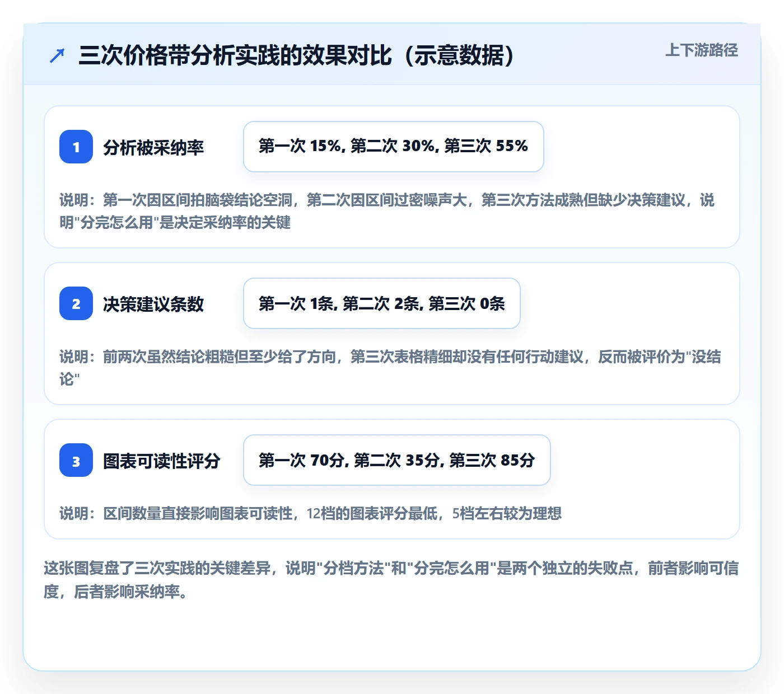Click the number 3 badge
This screenshot has width=784, height=694.
coord(76,460)
